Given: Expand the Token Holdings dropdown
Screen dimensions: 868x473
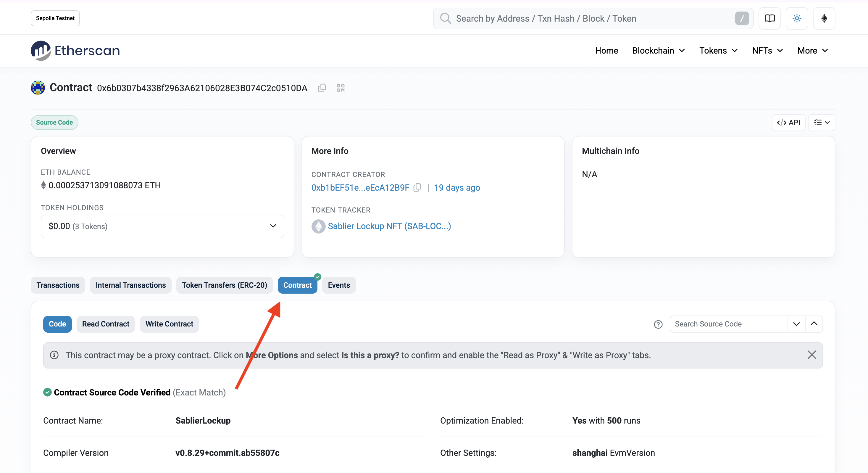Looking at the screenshot, I should pos(272,226).
